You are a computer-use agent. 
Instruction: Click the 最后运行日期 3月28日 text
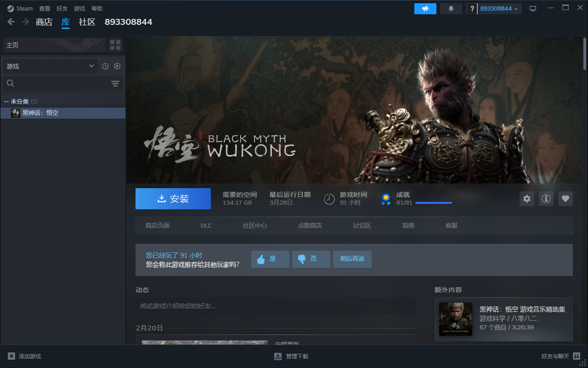[x=290, y=198]
